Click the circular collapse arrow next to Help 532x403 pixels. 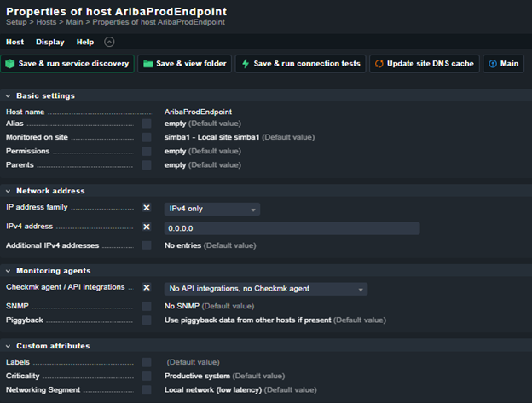coord(109,42)
